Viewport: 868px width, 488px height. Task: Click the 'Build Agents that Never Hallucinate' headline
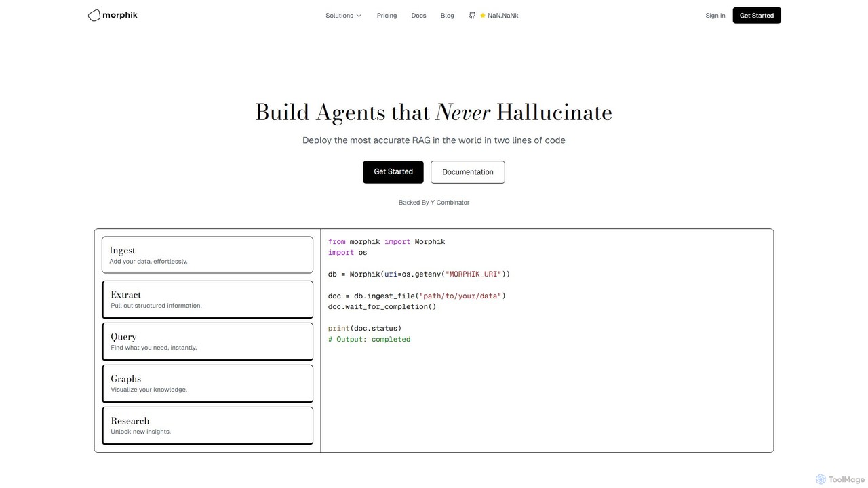434,112
